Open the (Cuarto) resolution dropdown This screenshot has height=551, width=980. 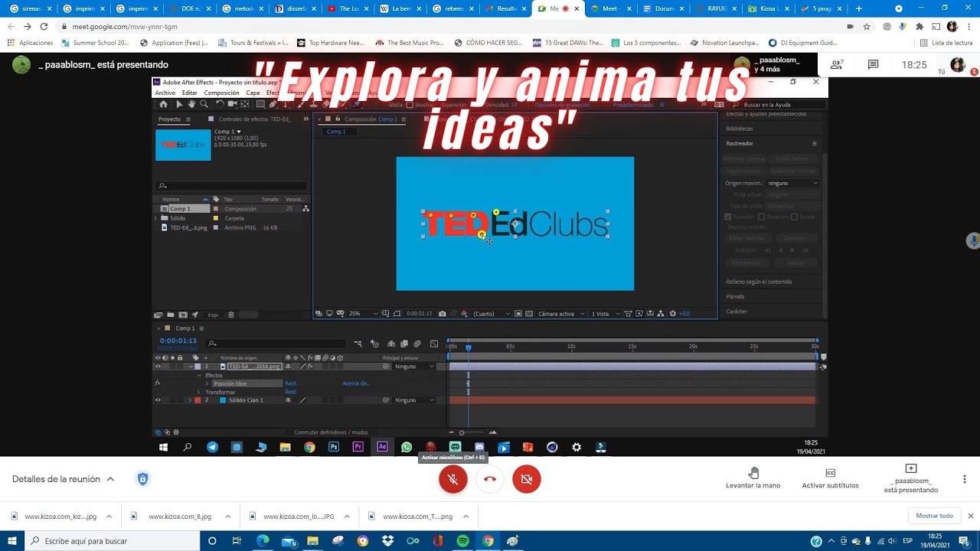tap(492, 314)
